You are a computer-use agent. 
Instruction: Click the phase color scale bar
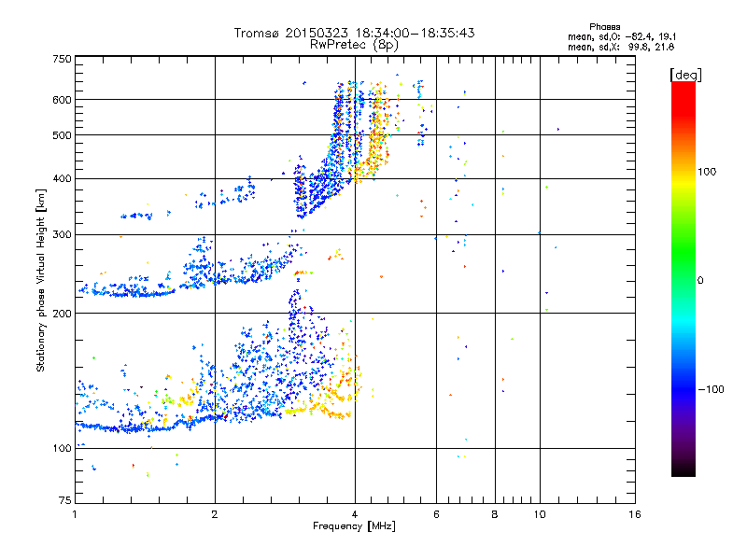coord(684,278)
